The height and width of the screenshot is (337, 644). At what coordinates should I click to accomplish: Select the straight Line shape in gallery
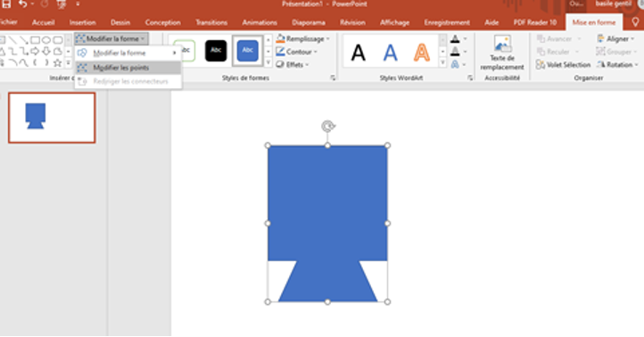(x=12, y=40)
